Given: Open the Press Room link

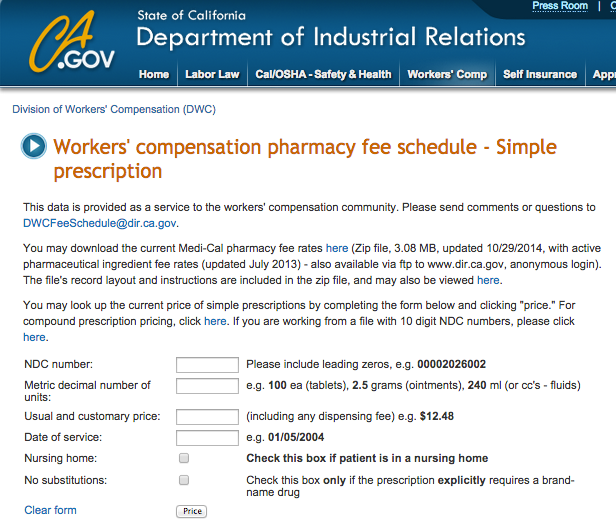Looking at the screenshot, I should click(560, 6).
